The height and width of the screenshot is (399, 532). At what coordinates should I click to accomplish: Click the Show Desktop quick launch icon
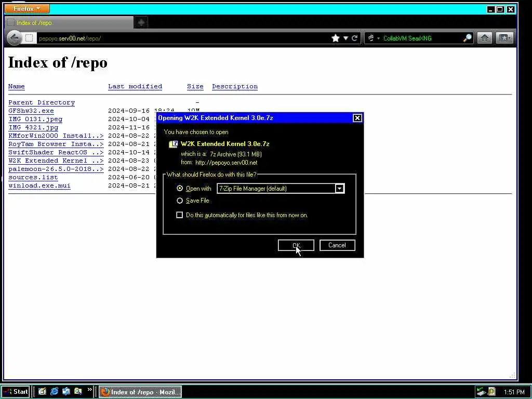coord(42,392)
